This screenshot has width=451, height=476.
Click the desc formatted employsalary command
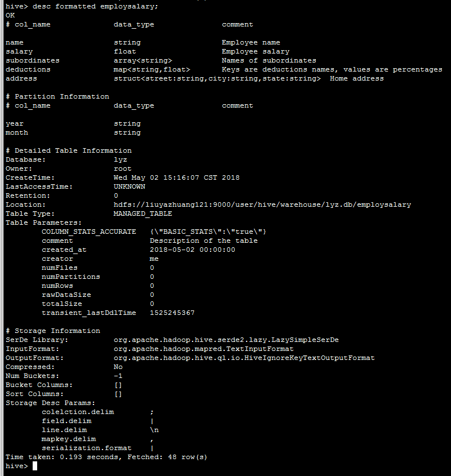[95, 6]
